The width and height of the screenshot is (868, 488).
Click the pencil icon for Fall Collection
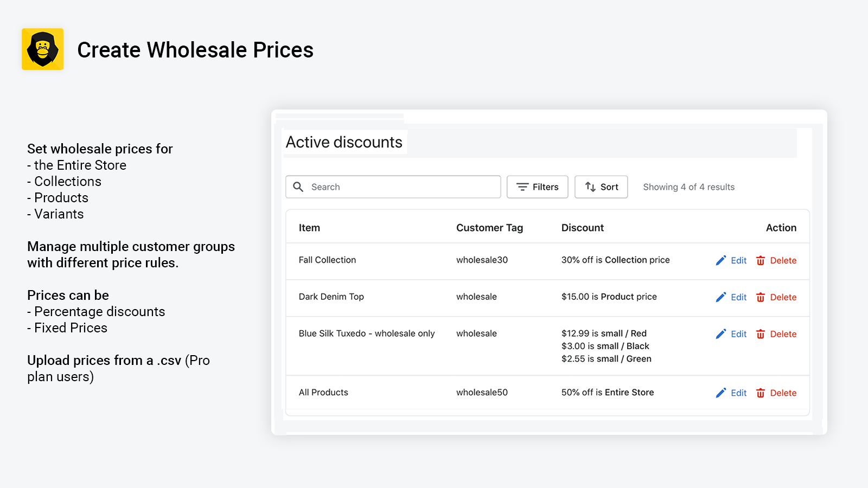[x=720, y=261]
